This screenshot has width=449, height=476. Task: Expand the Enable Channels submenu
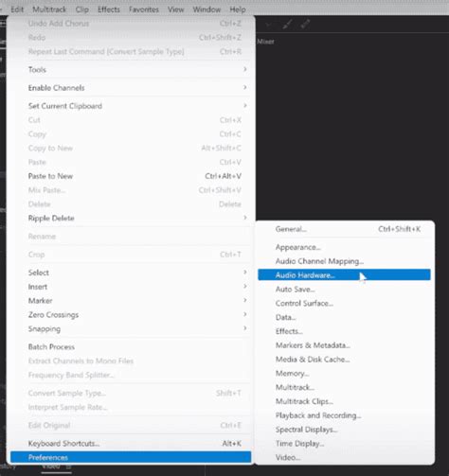131,88
